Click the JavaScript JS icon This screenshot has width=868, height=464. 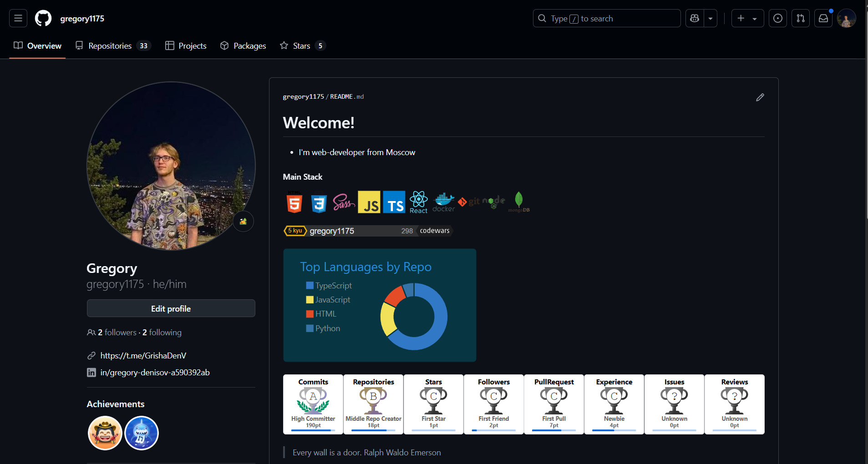(369, 202)
